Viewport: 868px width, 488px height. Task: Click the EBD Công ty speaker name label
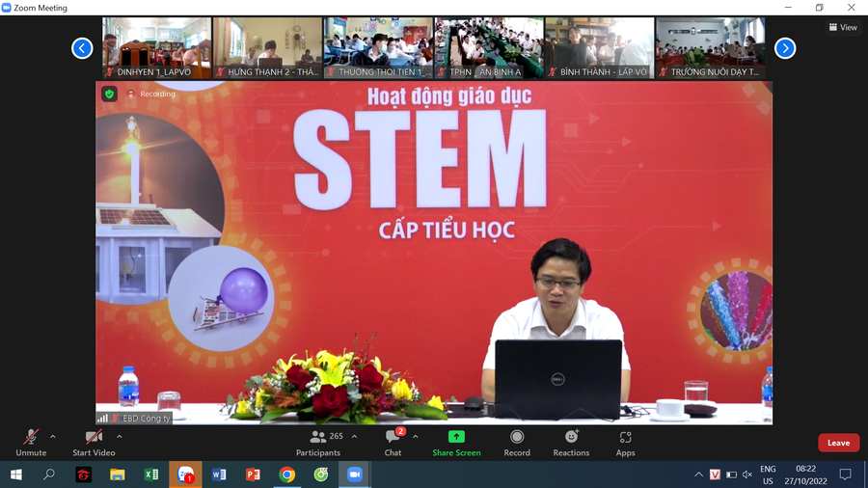point(147,419)
